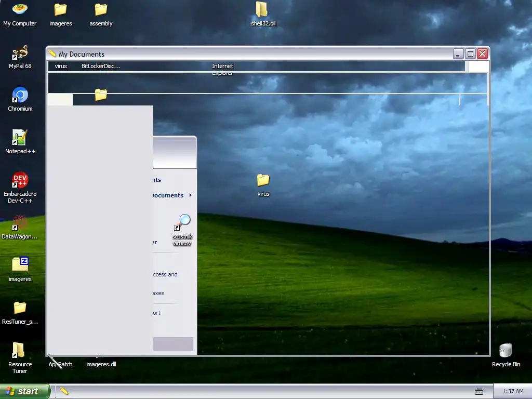Launch the Notepad++ shortcut
Viewport: 532px width, 399px height.
20,142
